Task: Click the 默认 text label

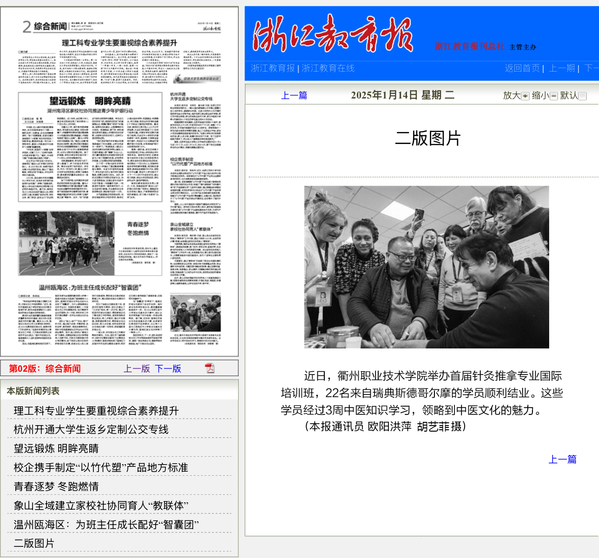Action: (x=569, y=95)
